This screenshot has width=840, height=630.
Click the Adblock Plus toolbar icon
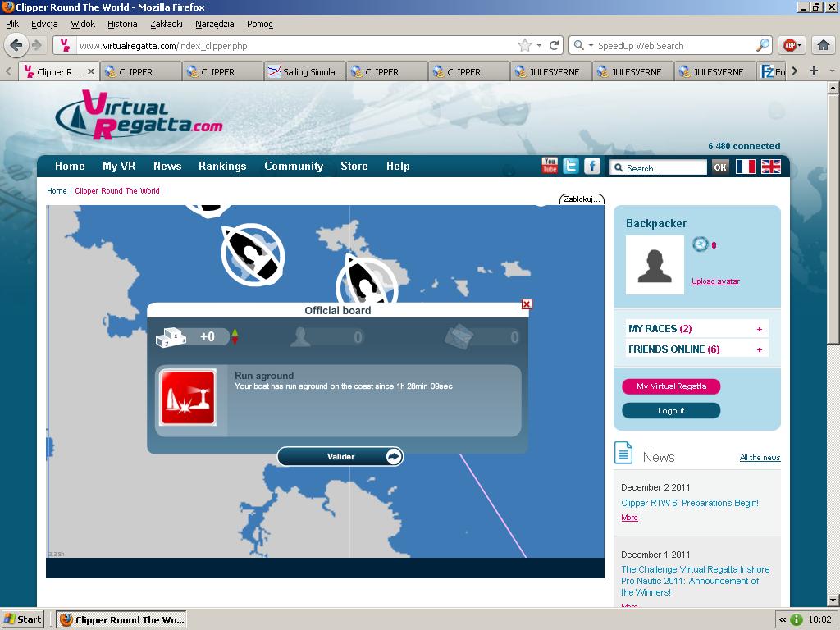click(789, 45)
